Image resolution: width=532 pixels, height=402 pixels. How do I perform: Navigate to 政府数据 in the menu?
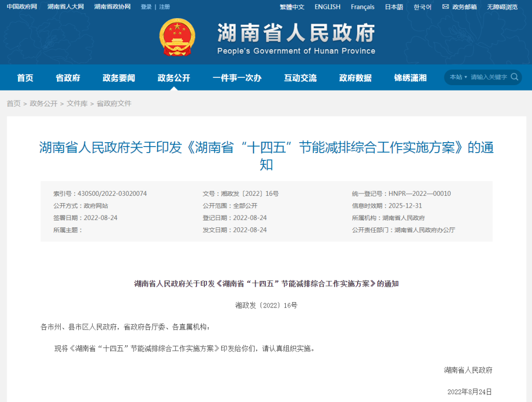(355, 78)
